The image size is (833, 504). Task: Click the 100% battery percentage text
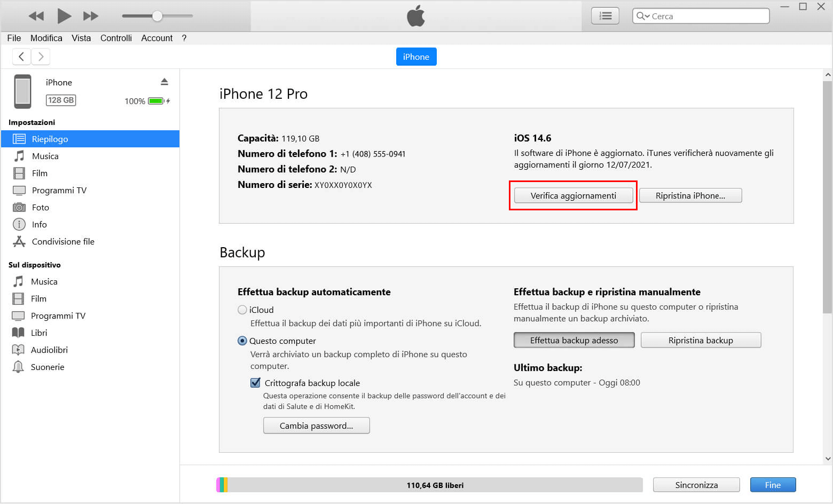tap(135, 101)
